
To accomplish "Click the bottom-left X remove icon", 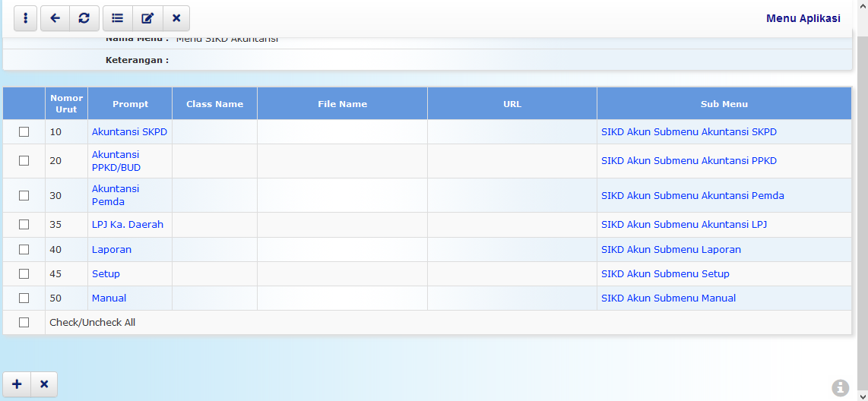I will pos(44,384).
